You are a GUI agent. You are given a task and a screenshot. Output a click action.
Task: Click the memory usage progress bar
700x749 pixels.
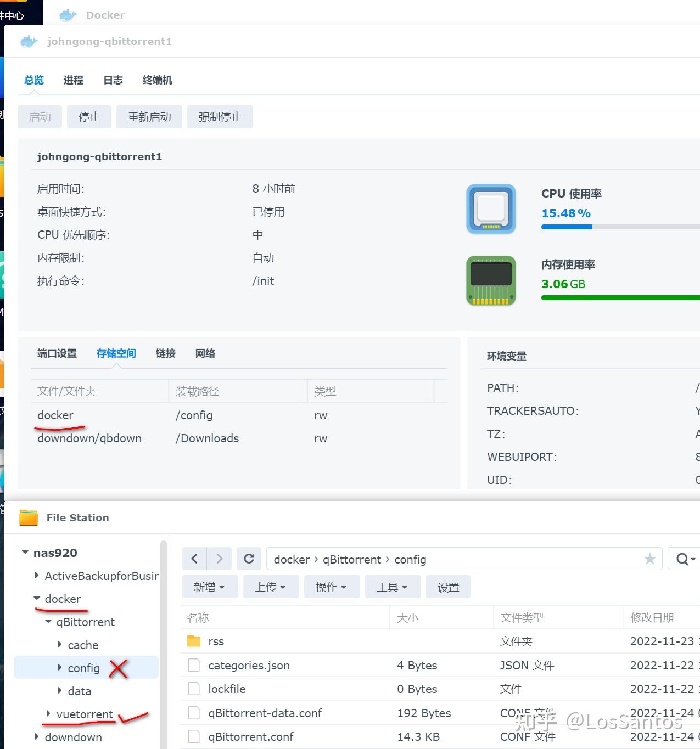620,298
